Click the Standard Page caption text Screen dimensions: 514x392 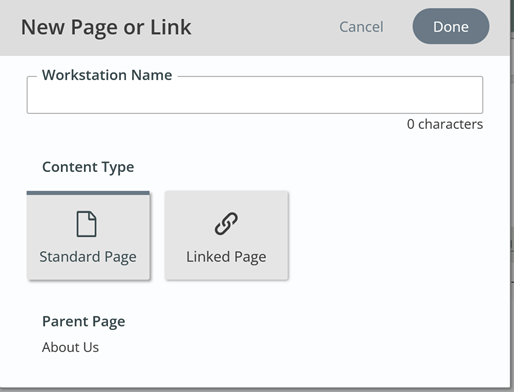tap(88, 257)
